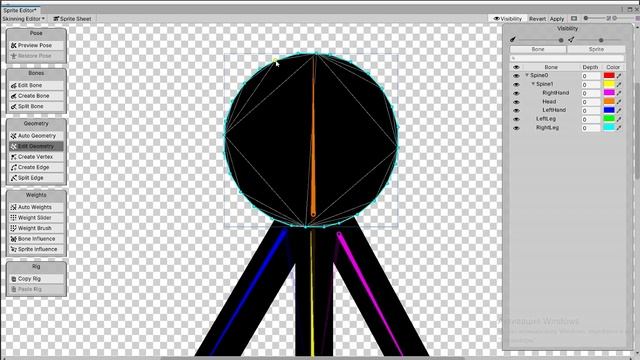This screenshot has width=640, height=360.
Task: Open the Skinning Editor dropdown
Action: click(23, 18)
